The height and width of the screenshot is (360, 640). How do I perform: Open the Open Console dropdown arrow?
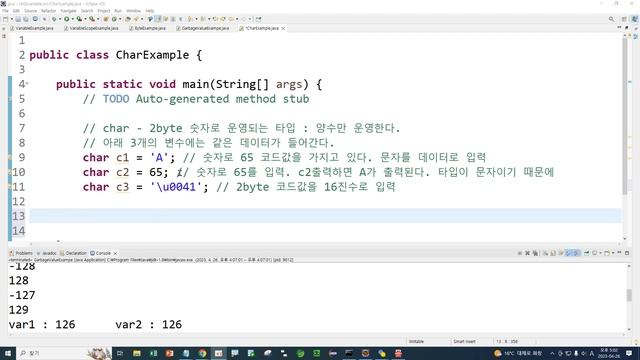613,253
